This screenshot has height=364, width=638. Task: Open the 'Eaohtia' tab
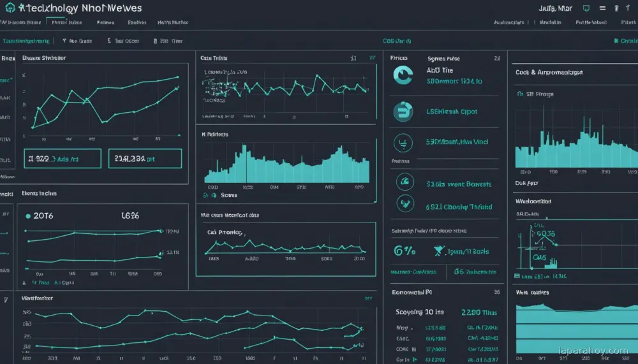point(137,22)
